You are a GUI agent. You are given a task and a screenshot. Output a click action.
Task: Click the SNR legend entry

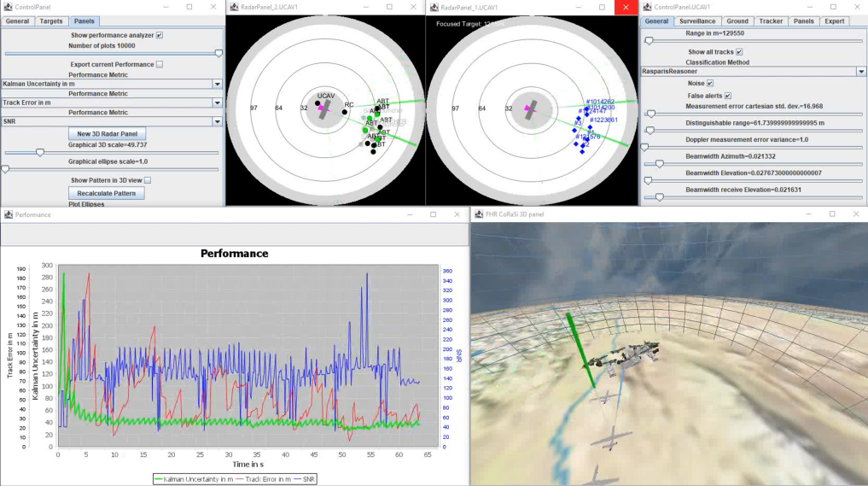(304, 479)
